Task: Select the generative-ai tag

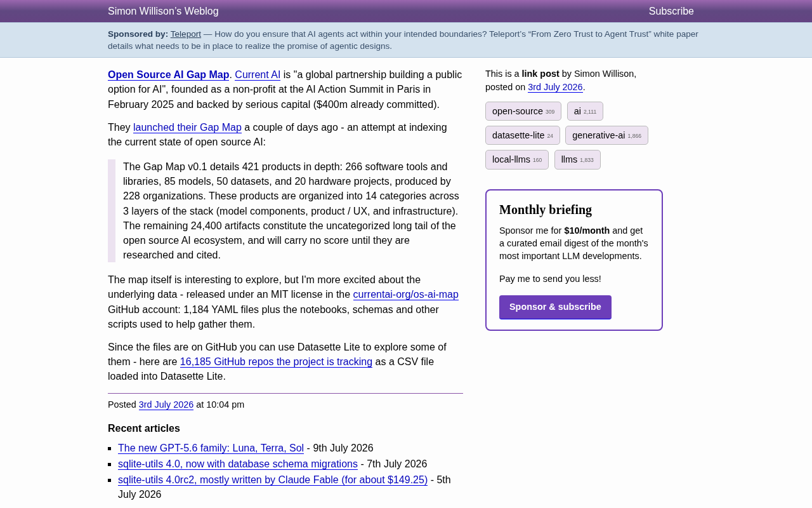Action: tap(606, 135)
